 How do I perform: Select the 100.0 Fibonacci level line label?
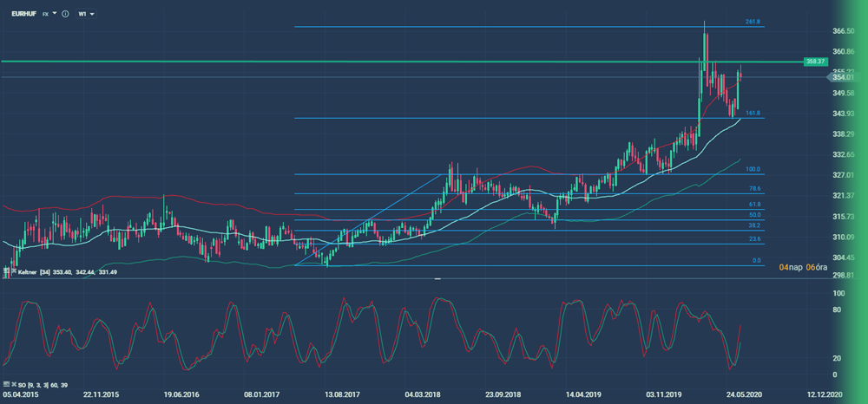click(x=753, y=170)
